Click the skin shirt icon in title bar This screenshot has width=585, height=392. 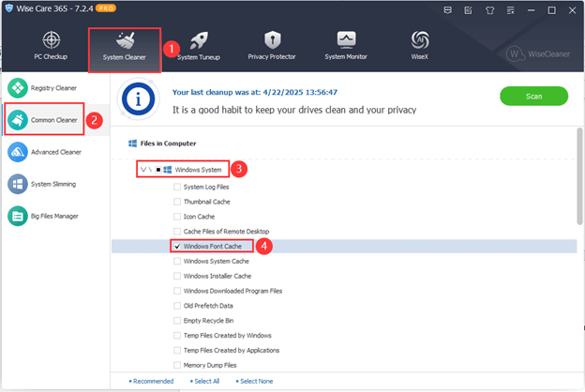[490, 10]
